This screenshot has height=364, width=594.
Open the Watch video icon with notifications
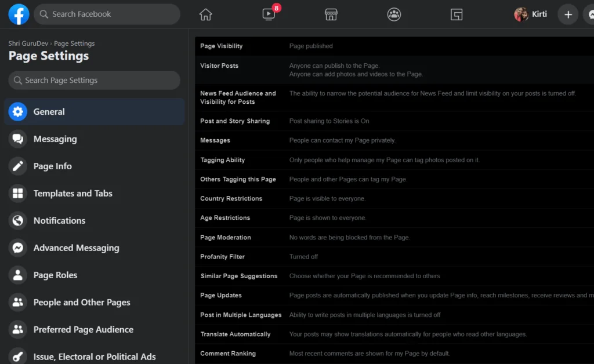tap(269, 14)
